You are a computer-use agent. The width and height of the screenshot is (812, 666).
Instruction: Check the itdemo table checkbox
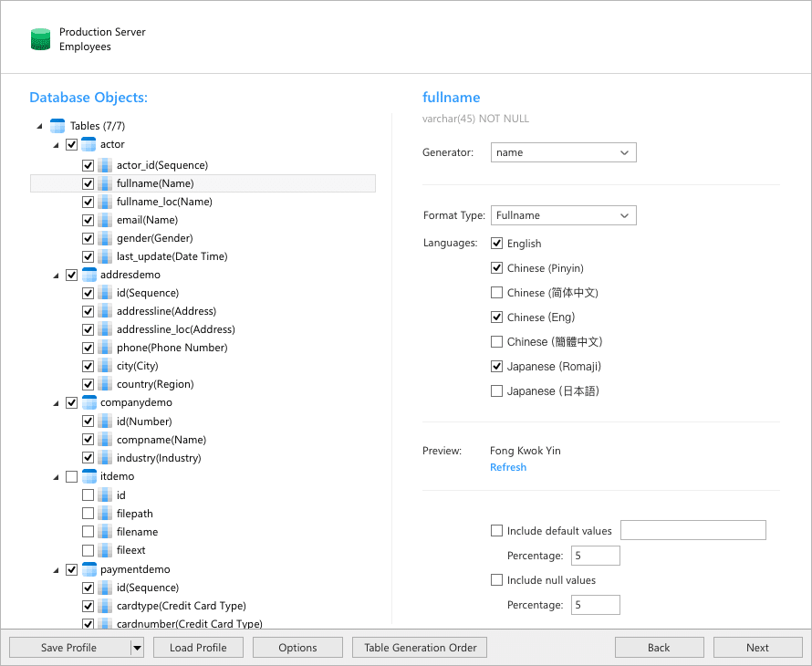[72, 476]
